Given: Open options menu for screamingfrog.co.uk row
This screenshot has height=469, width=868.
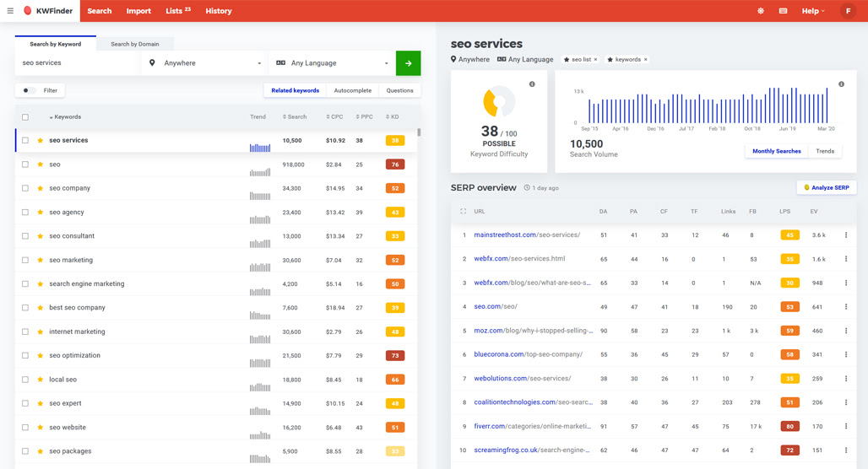Looking at the screenshot, I should [846, 450].
